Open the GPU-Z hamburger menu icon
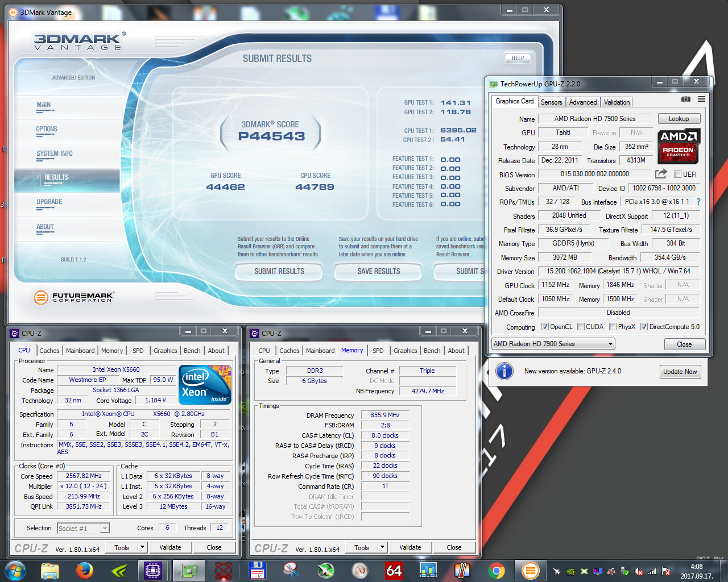The height and width of the screenshot is (582, 728). 702,99
